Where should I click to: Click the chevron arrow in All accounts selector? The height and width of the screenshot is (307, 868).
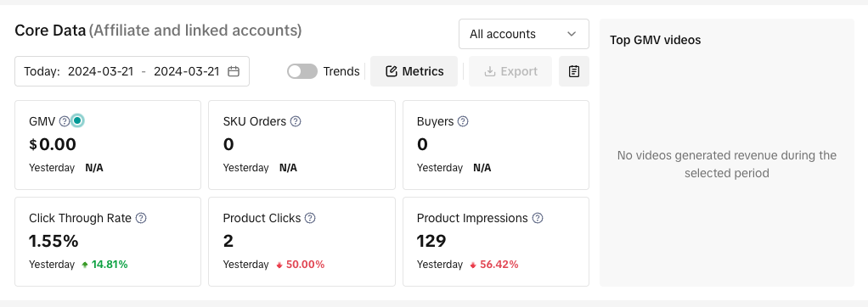(572, 34)
